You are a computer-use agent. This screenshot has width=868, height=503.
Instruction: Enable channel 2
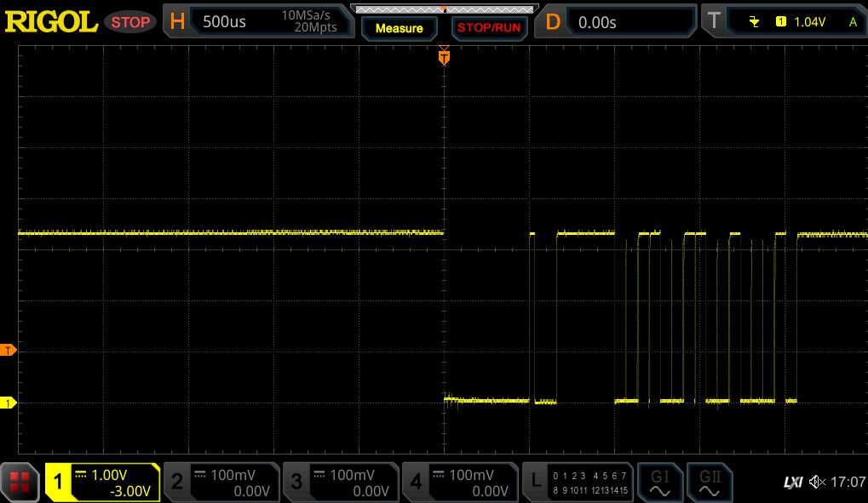(x=177, y=482)
